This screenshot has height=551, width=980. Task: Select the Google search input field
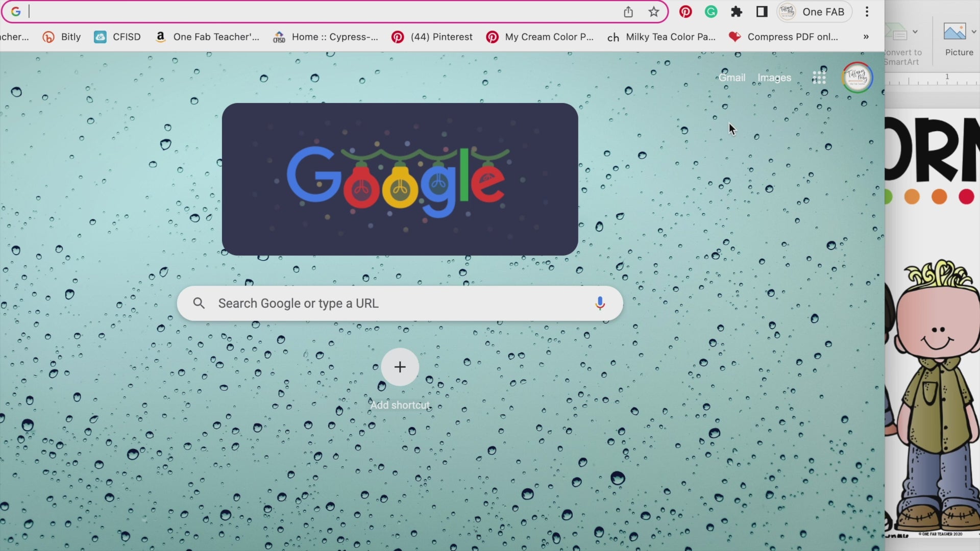pos(400,304)
